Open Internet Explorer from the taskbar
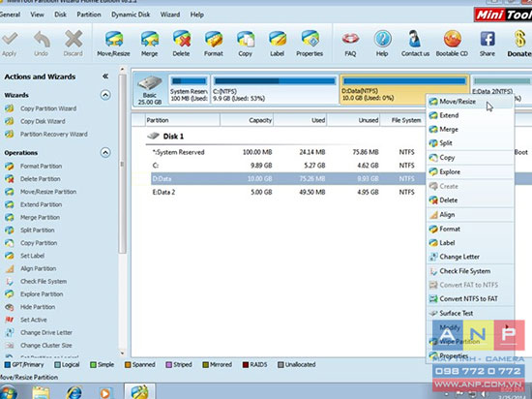 [74, 392]
